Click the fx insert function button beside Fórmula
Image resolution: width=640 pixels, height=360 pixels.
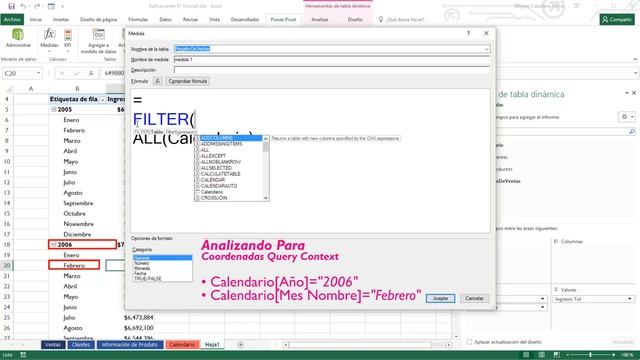tap(158, 81)
